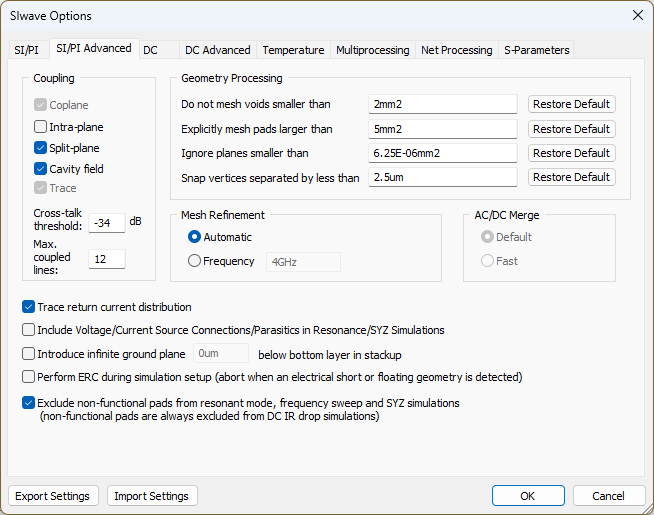
Task: Go to the Net Processing tab
Action: click(x=457, y=50)
